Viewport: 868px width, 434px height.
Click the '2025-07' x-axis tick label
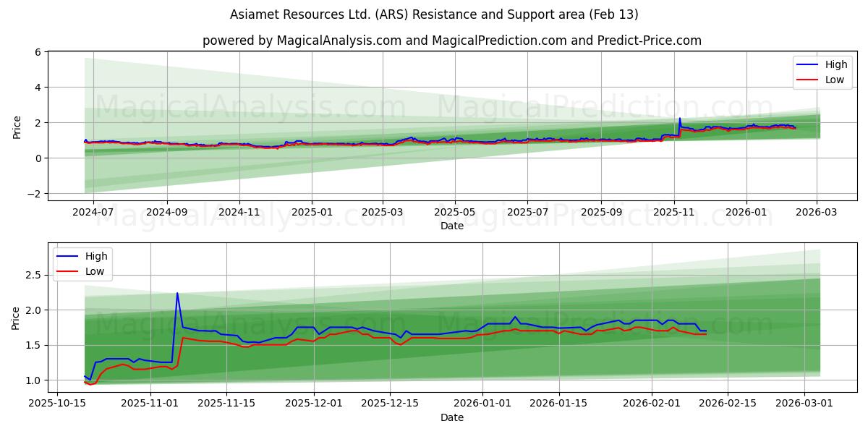point(527,213)
